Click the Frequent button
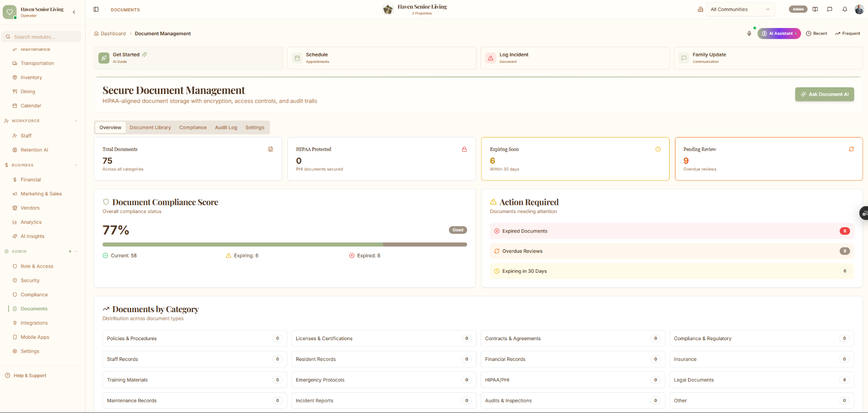The width and height of the screenshot is (868, 413). pos(848,33)
